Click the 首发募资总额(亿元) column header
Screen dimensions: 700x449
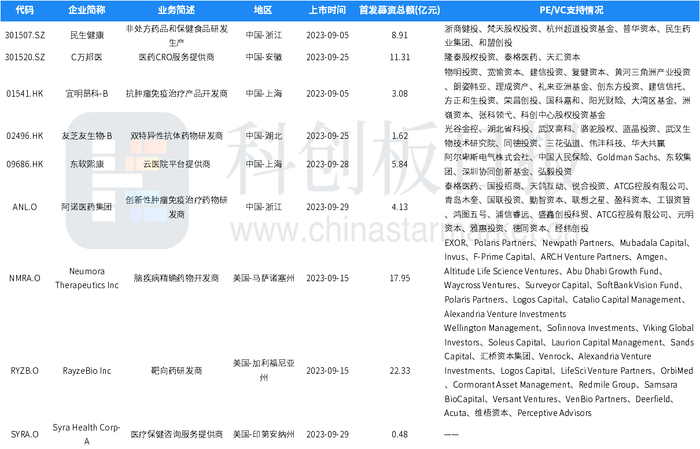pyautogui.click(x=400, y=10)
